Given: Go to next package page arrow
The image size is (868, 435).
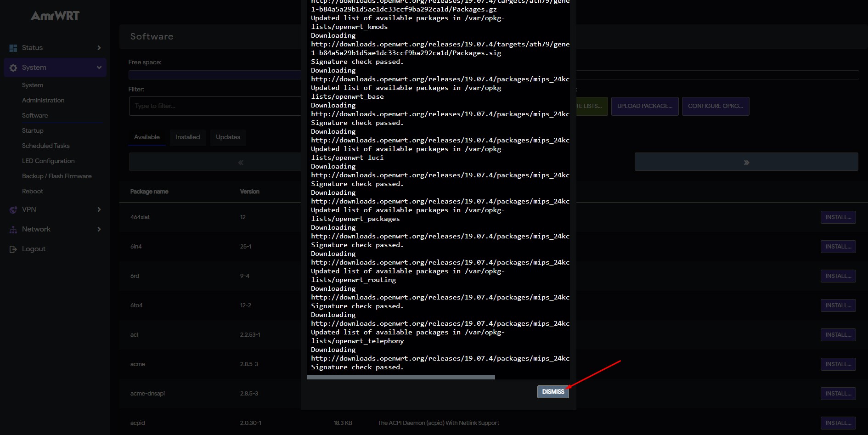Looking at the screenshot, I should 746,162.
